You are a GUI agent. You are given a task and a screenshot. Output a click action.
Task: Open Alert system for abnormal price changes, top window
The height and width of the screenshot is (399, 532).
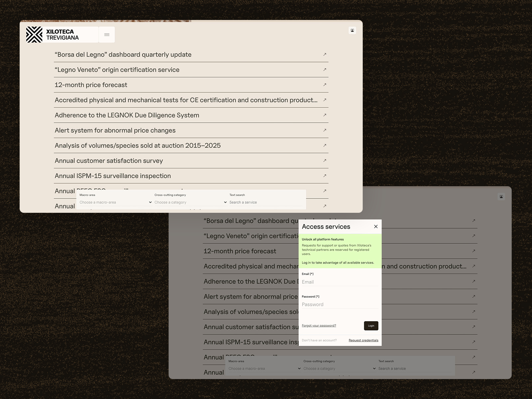[191, 130]
